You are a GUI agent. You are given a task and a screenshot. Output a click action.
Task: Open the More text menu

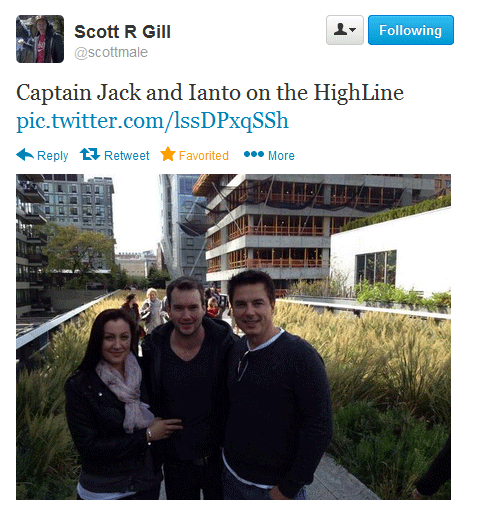[x=281, y=156]
